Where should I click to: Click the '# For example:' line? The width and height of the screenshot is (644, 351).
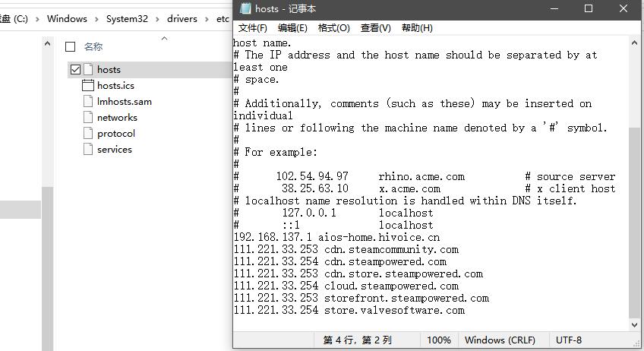(275, 152)
